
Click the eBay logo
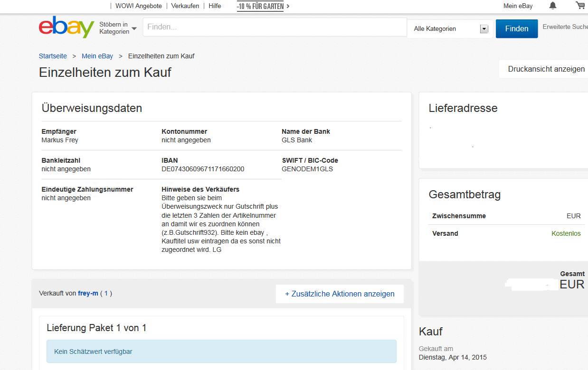[x=66, y=28]
